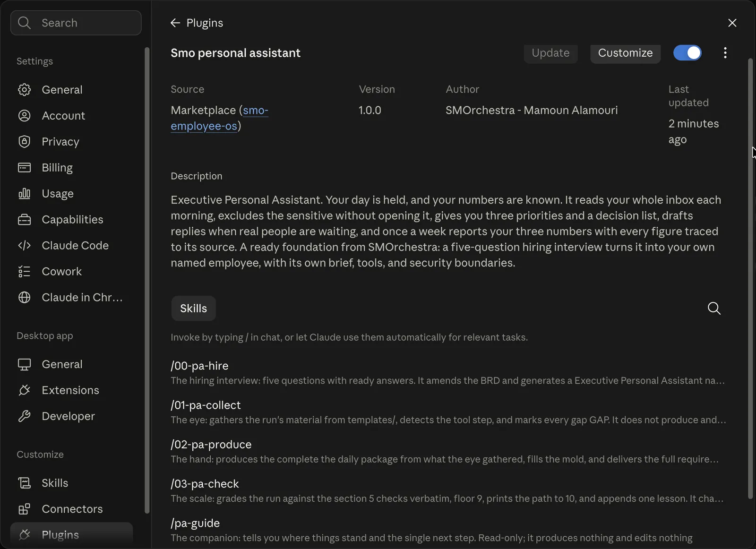The height and width of the screenshot is (549, 756).
Task: Open the Billing page
Action: pyautogui.click(x=71, y=168)
